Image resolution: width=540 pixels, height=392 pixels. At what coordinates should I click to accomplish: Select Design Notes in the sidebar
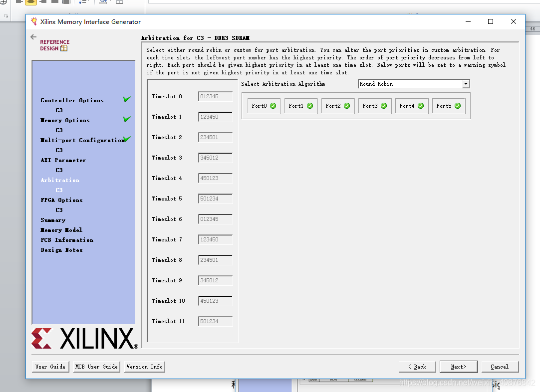[x=62, y=250]
